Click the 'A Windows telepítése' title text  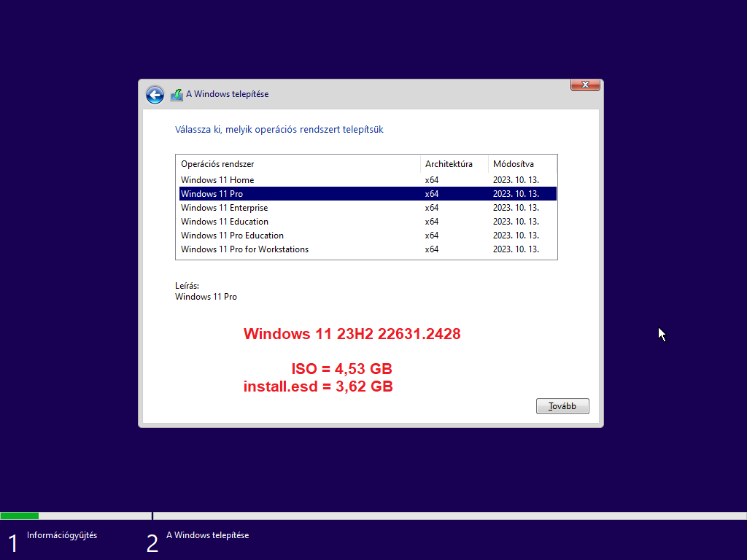pos(228,94)
